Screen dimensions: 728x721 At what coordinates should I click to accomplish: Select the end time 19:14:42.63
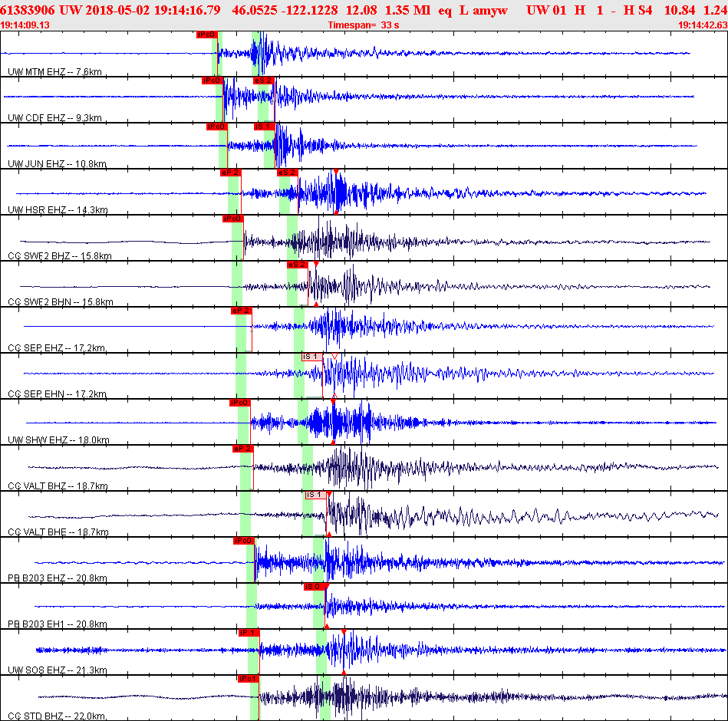703,25
